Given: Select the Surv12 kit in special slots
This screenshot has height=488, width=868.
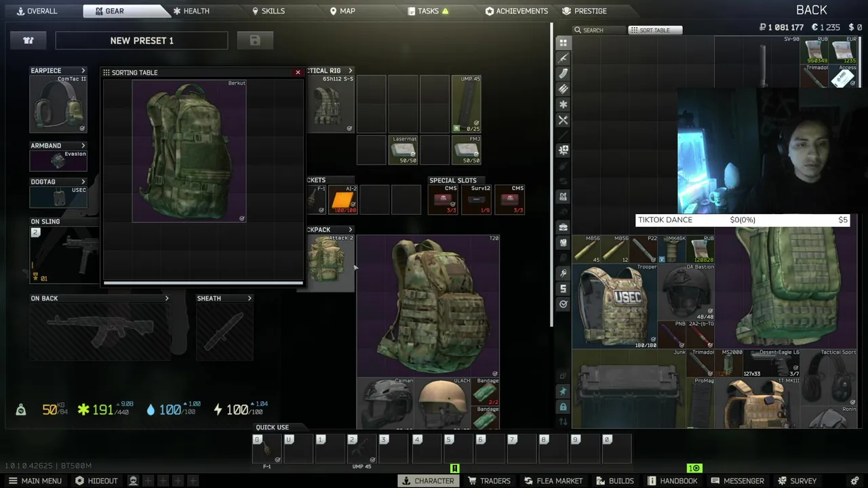Looking at the screenshot, I should (477, 200).
